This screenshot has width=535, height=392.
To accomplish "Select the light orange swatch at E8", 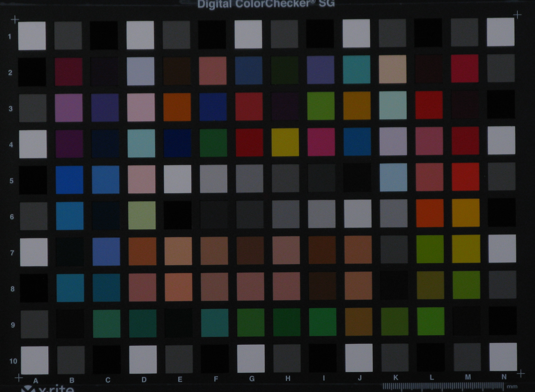I will point(178,287).
